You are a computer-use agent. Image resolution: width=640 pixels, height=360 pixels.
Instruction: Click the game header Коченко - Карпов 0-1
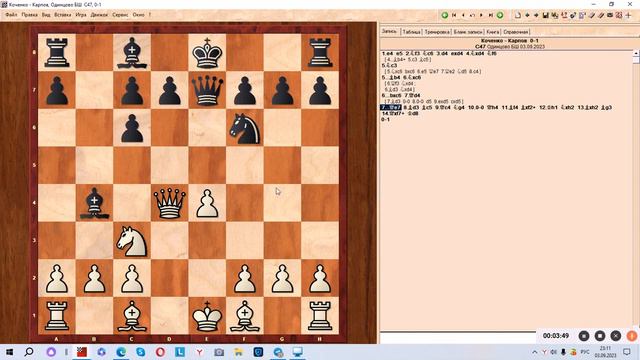point(510,41)
